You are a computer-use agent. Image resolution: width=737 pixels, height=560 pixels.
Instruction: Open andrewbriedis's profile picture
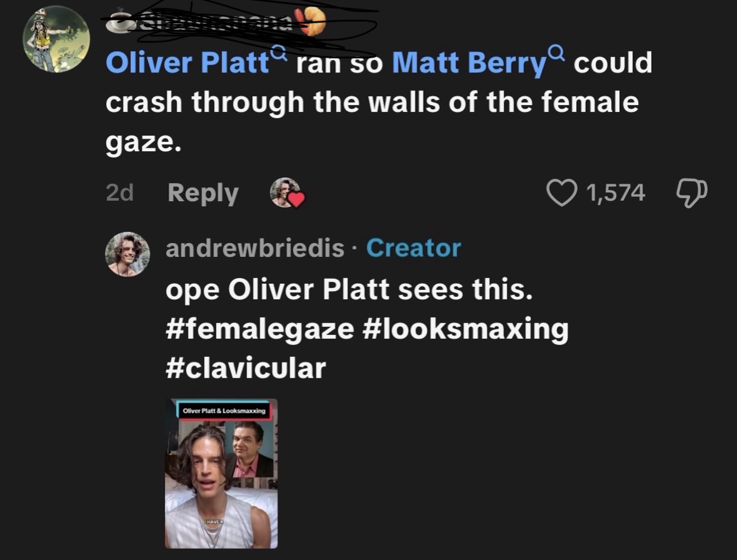coord(128,254)
